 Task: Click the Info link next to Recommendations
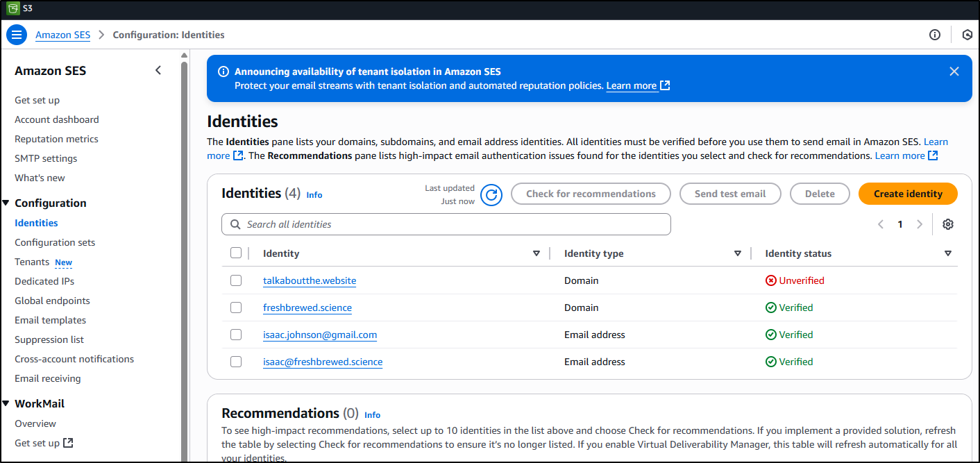pyautogui.click(x=373, y=415)
